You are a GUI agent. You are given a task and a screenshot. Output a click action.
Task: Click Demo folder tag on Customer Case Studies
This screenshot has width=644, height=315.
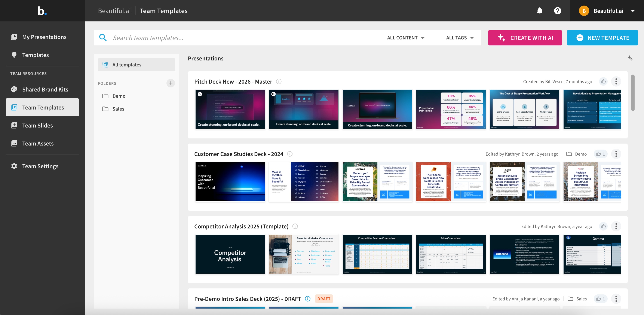click(x=576, y=154)
